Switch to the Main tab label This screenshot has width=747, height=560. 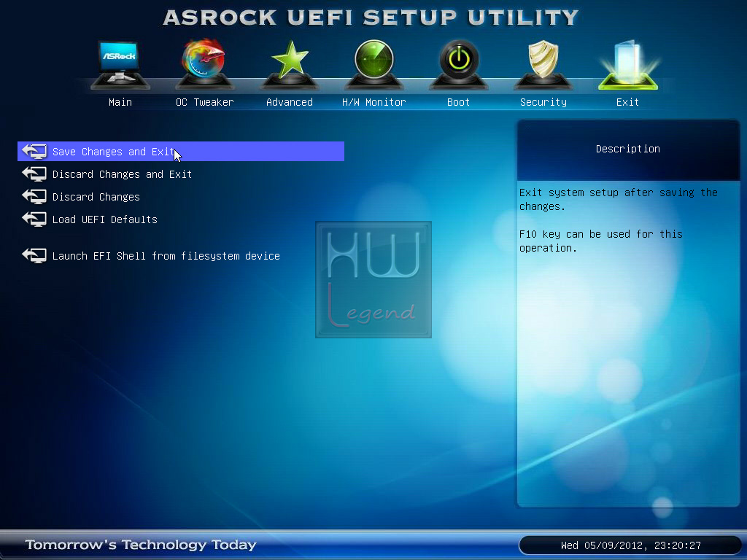[x=120, y=102]
